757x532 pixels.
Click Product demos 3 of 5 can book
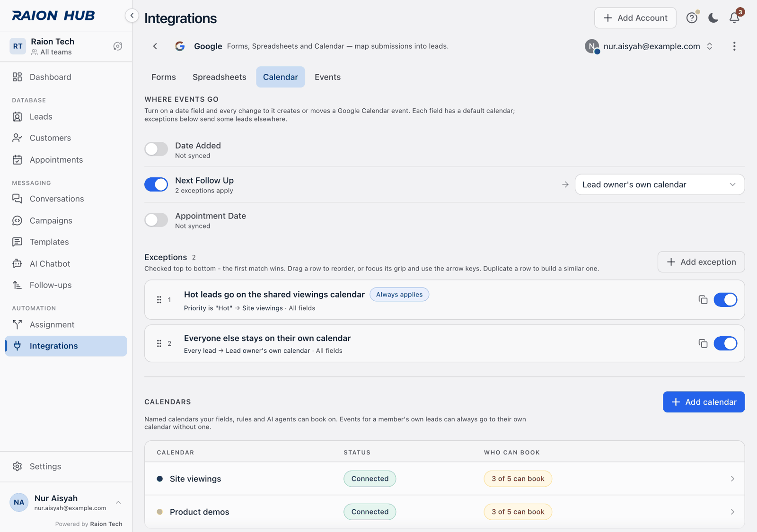(518, 512)
